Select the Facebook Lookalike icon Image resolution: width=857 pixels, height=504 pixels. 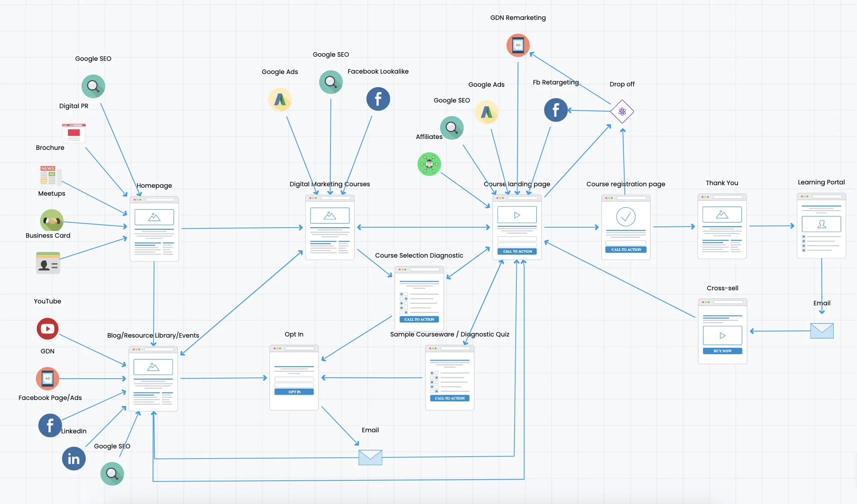[378, 99]
